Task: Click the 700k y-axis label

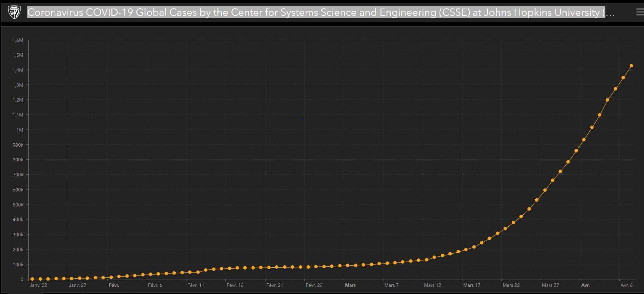Action: (x=18, y=175)
